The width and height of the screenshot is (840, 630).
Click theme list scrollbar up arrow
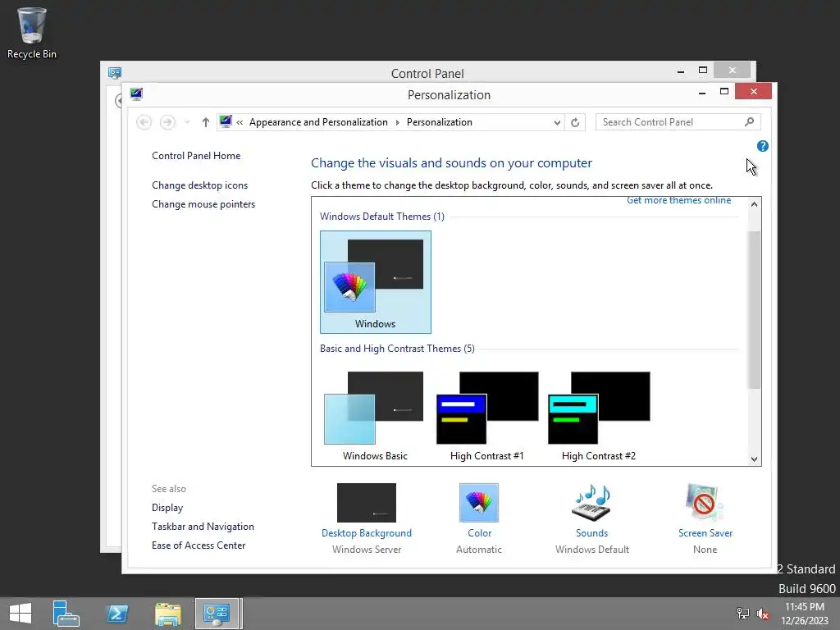[755, 204]
